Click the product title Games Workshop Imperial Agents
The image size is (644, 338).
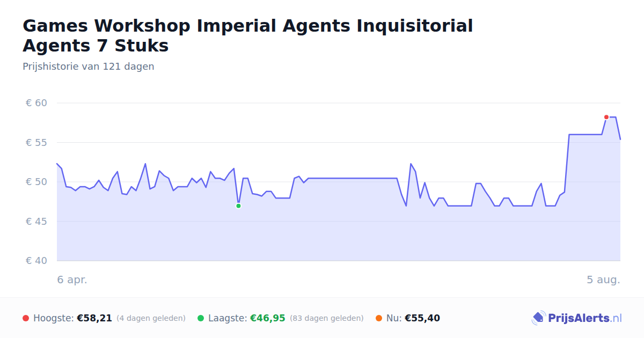click(248, 35)
